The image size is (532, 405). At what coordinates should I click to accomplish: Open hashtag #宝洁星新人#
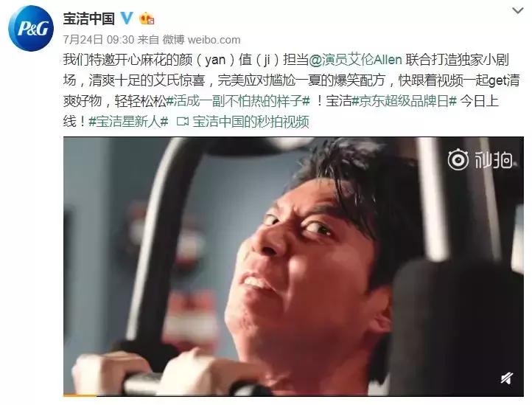(x=128, y=122)
